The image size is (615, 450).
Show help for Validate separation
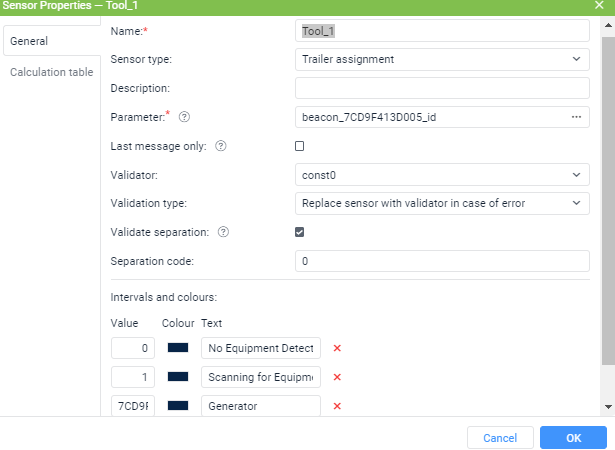(223, 232)
